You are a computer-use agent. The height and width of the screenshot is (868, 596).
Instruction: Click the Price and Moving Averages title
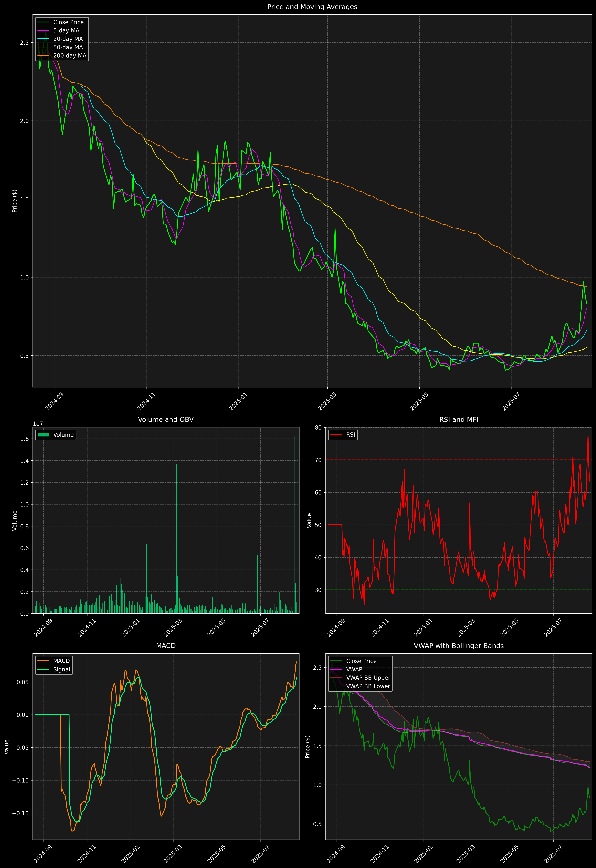(x=312, y=7)
